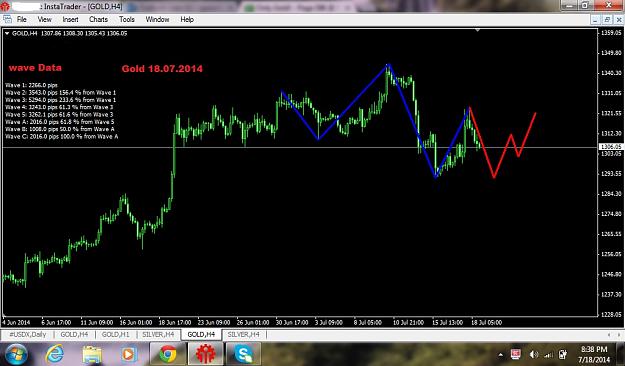
Task: Collapse the GOLD,H4 chart header triangle
Action: tap(7, 33)
